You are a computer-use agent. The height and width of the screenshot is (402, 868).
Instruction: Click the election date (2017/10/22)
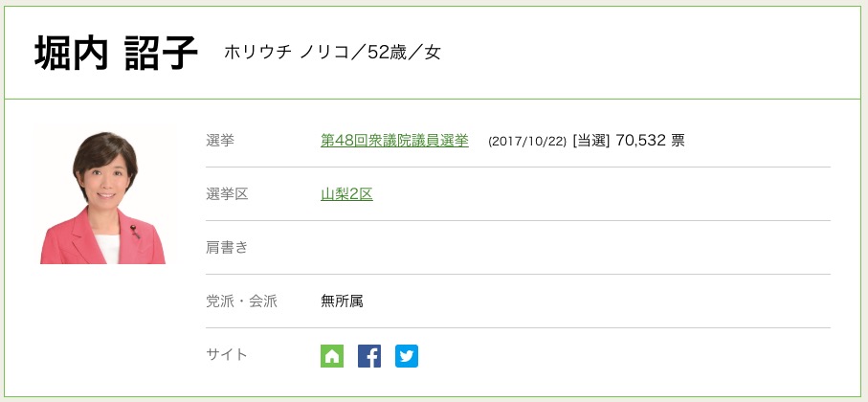coord(527,142)
